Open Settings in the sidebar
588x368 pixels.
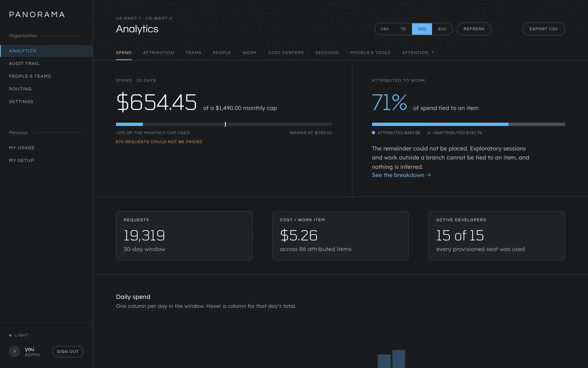pyautogui.click(x=46, y=102)
